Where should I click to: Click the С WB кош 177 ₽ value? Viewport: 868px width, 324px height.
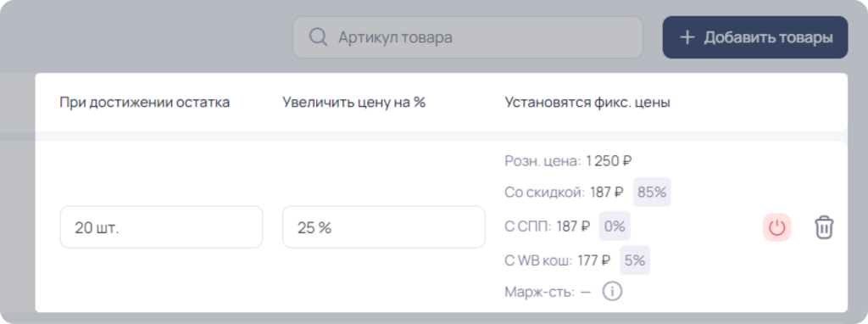(594, 260)
